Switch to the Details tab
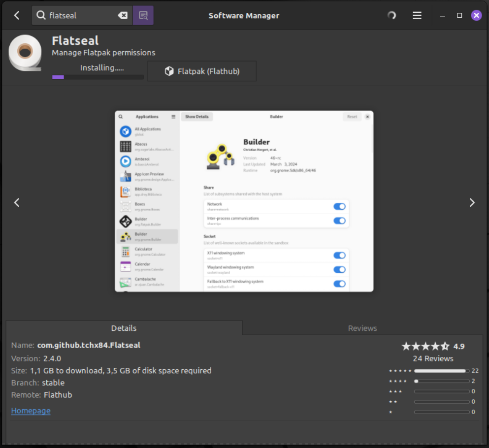The image size is (489, 448). point(124,328)
